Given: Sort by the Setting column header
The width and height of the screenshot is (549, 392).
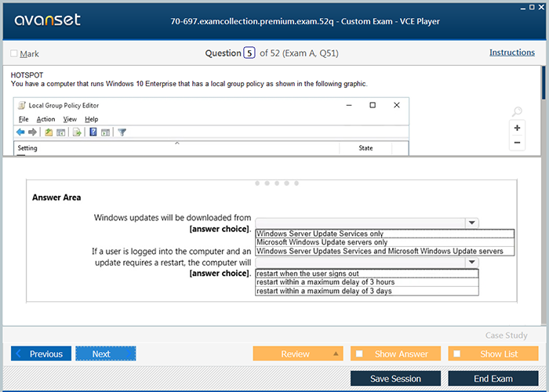Looking at the screenshot, I should pyautogui.click(x=176, y=148).
